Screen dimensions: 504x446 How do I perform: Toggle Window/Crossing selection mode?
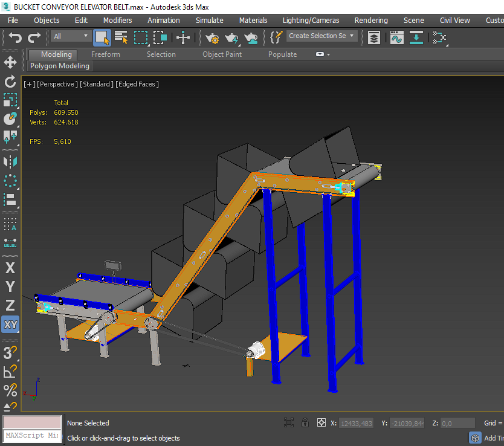click(160, 37)
